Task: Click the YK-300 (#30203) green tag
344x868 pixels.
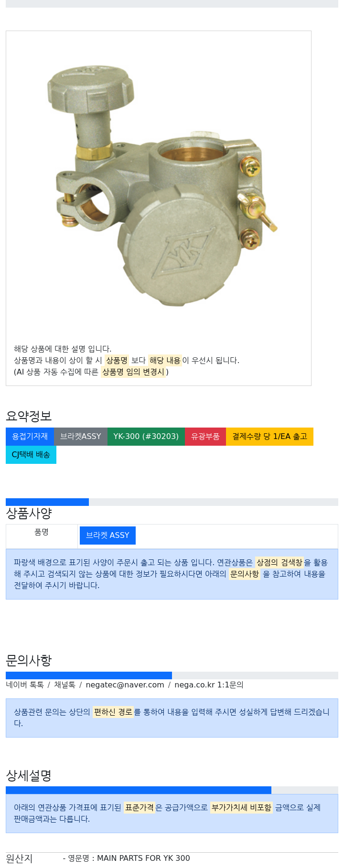Action: [x=146, y=437]
